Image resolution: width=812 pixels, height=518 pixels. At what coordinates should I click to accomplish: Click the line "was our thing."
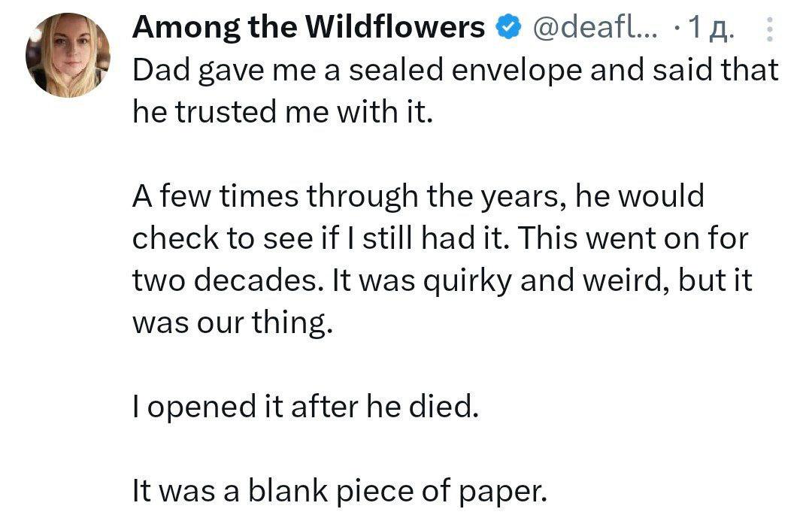(x=232, y=323)
